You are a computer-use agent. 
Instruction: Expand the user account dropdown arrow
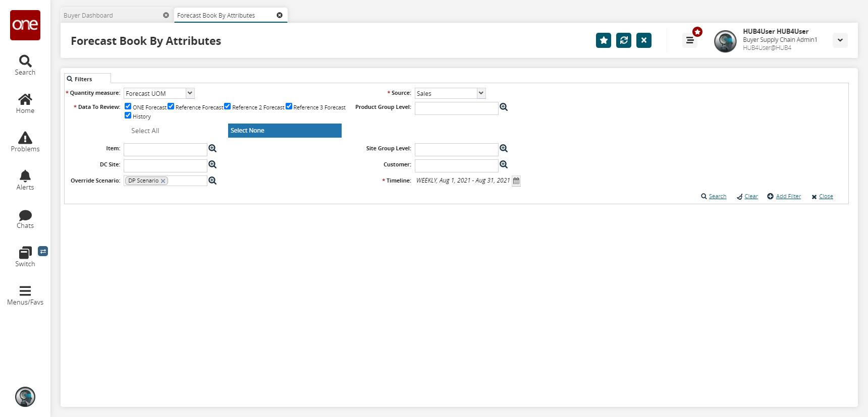coord(840,40)
